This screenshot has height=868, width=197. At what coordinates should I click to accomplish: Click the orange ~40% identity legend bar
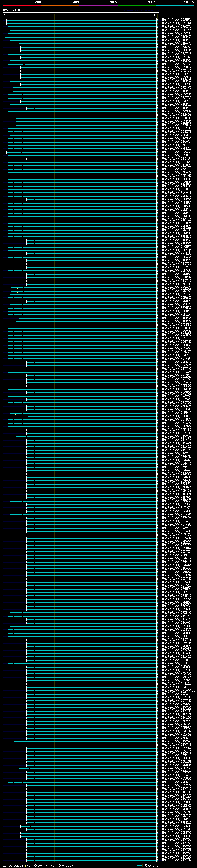coord(60,6)
